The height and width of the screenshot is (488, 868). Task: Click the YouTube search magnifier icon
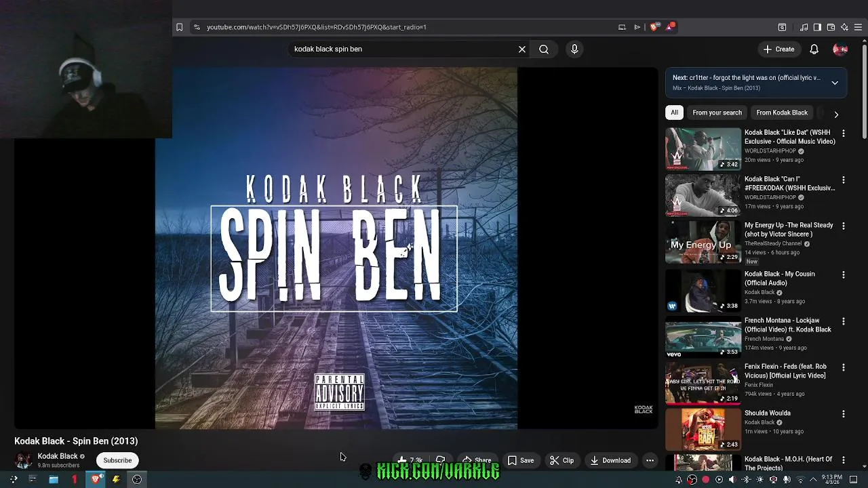point(544,49)
